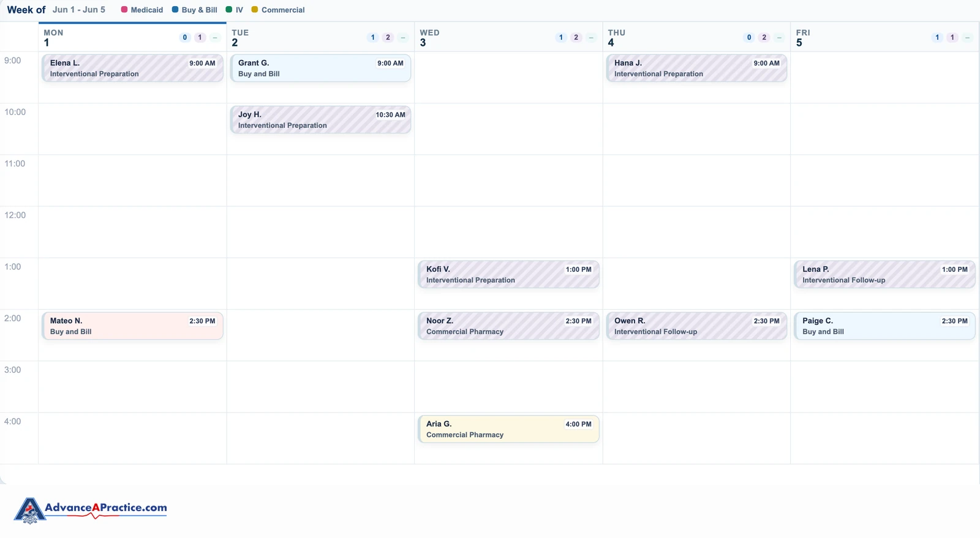Click Tuesday's blue count badge showing 1

coord(373,37)
